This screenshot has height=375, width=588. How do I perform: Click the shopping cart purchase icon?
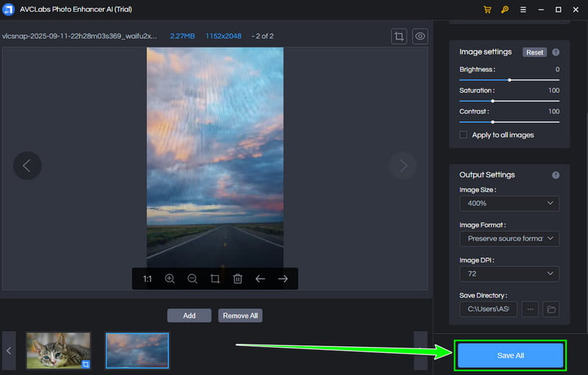tap(487, 10)
